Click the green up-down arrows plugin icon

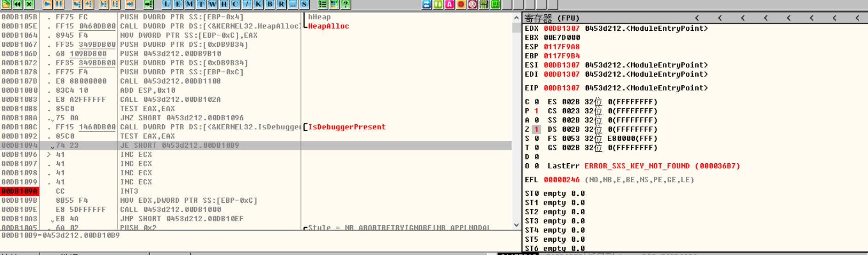438,4
